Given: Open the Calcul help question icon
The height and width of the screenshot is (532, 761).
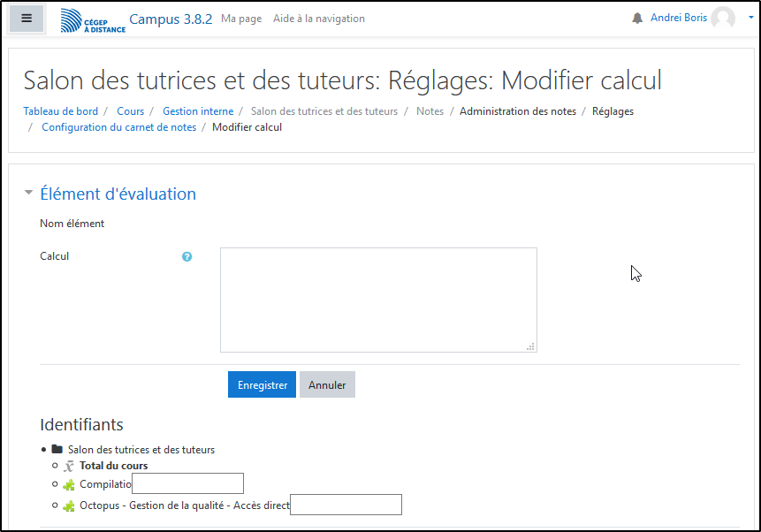Looking at the screenshot, I should [187, 257].
